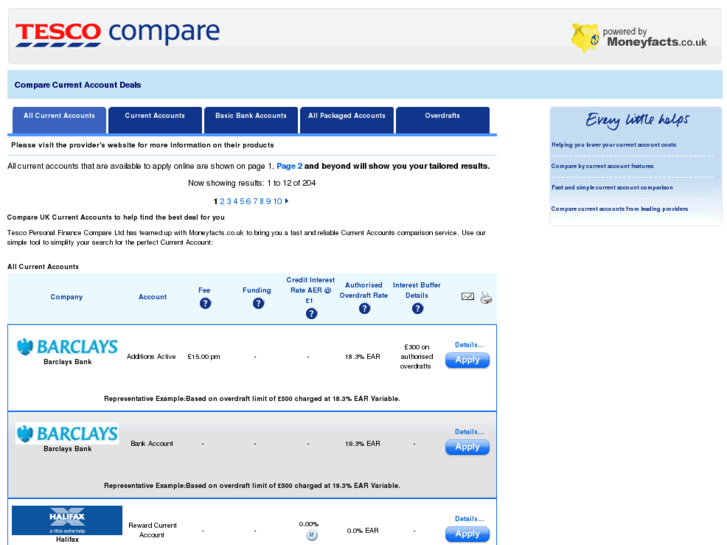The image size is (727, 545).
Task: Go to results page 5
Action: tap(242, 201)
